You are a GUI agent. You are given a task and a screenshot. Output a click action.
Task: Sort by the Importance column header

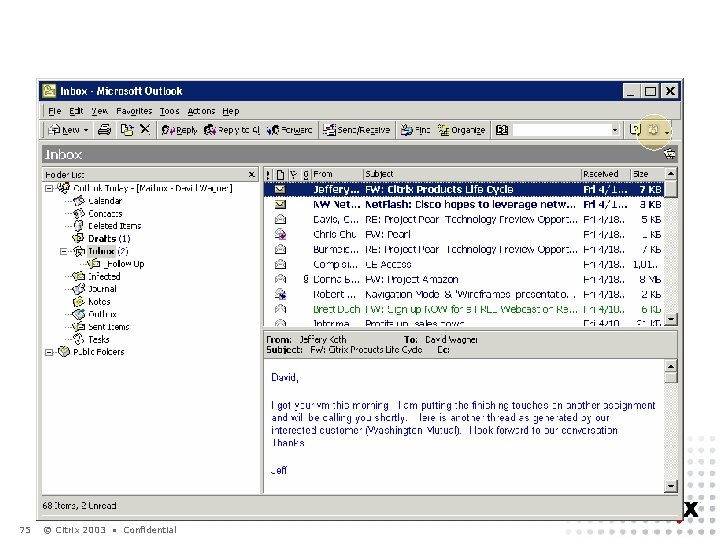pyautogui.click(x=268, y=174)
